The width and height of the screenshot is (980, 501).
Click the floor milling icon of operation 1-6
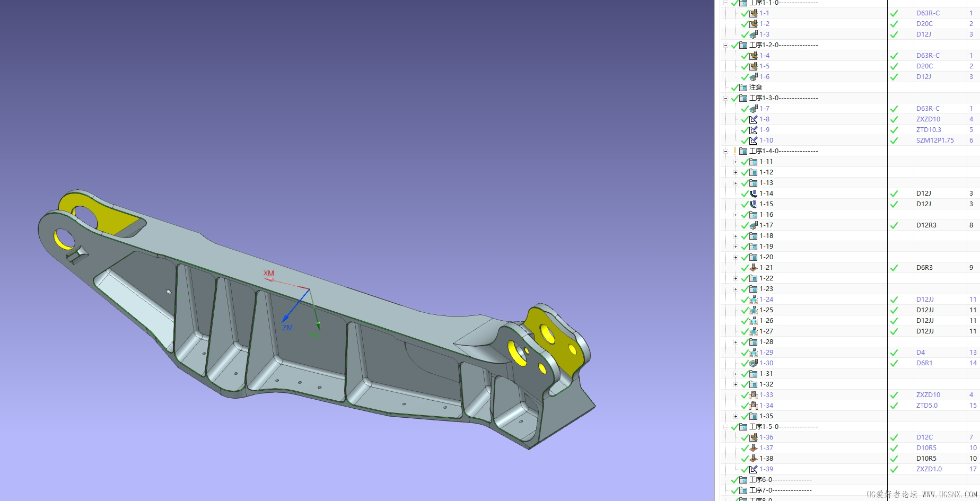point(753,77)
